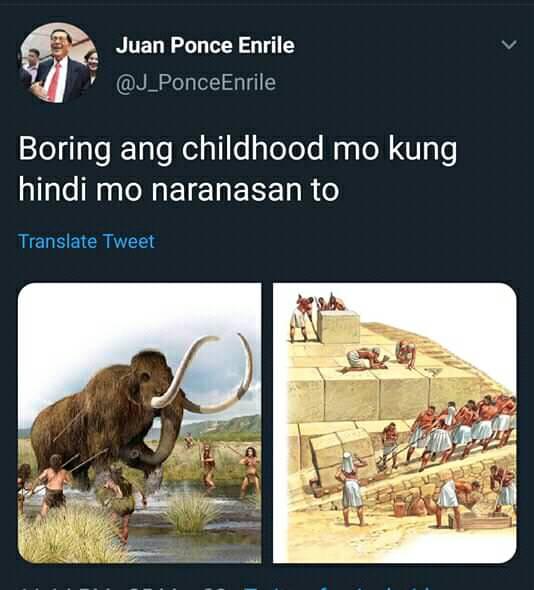The width and height of the screenshot is (534, 590).
Task: Click the word 'Boring' starting the tweet
Action: (65, 149)
